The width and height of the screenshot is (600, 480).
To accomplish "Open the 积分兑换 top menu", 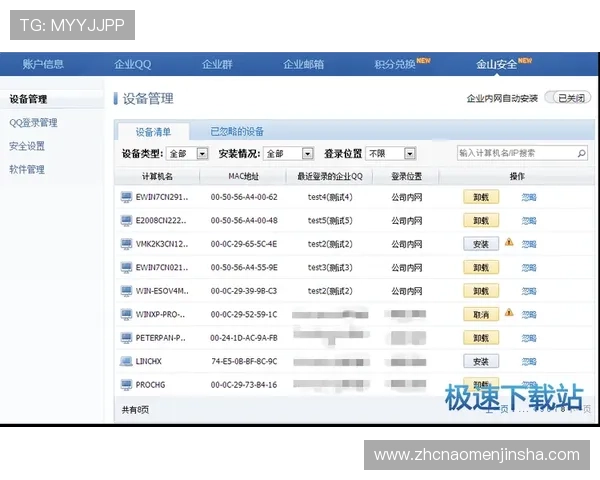I will click(395, 64).
